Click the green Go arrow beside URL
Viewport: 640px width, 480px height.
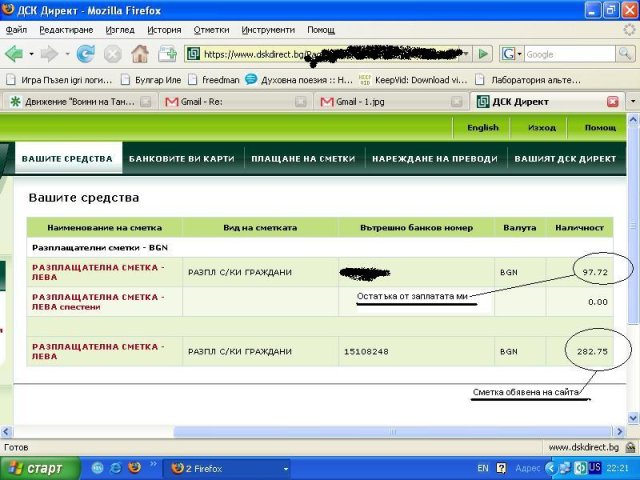[x=483, y=54]
